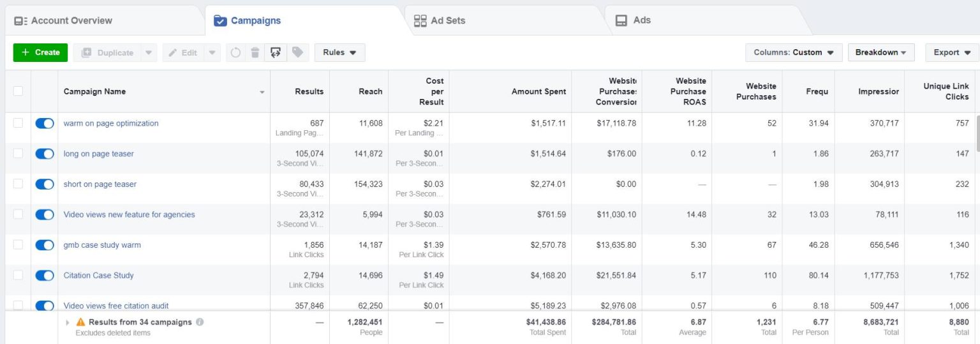
Task: Click the revert changes circular arrow icon
Action: click(235, 52)
